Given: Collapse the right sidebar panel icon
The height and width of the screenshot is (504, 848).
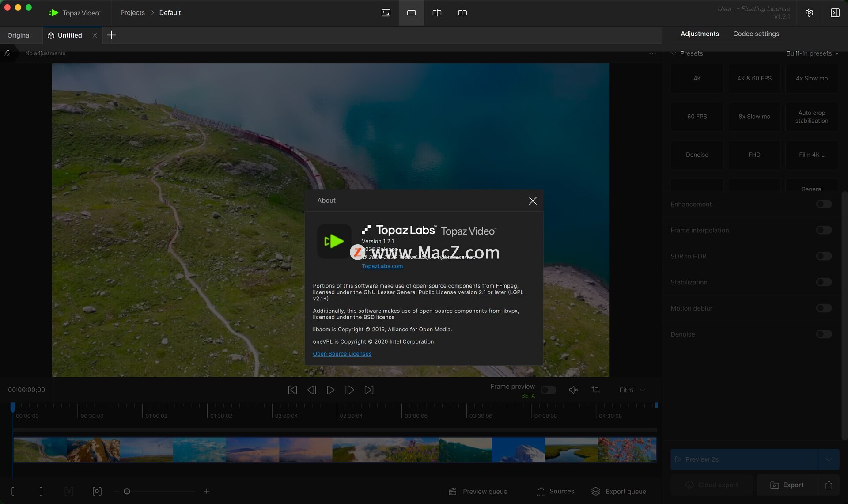Looking at the screenshot, I should point(835,13).
